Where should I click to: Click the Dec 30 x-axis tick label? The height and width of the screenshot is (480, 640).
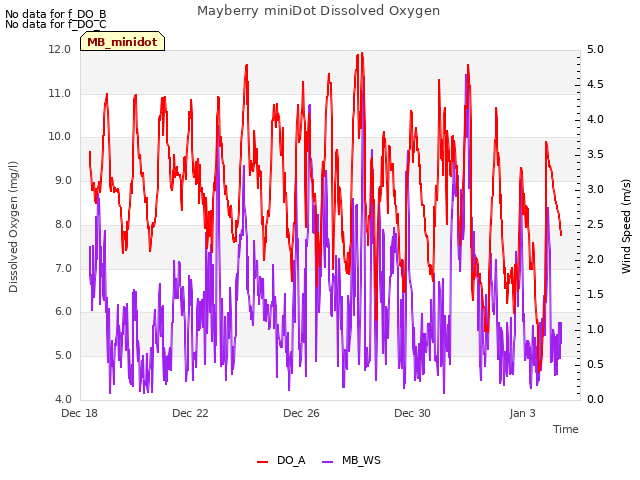coord(412,413)
